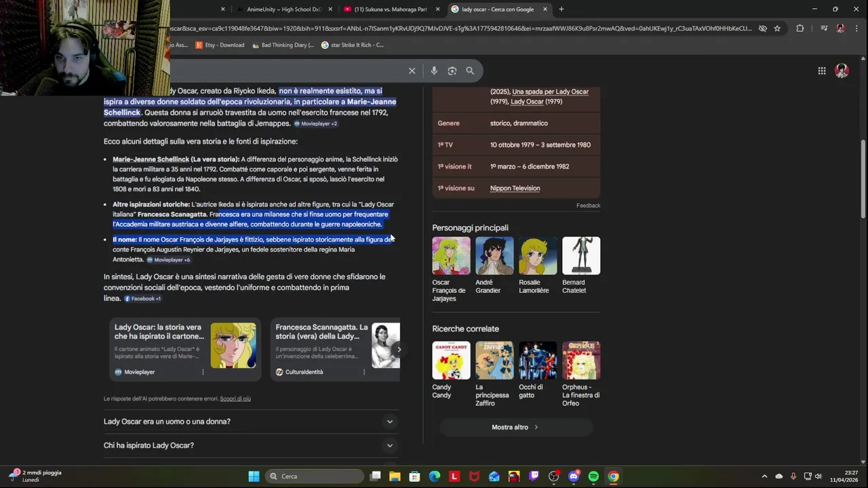Expand the "Mostra altro" related searches
Image resolution: width=868 pixels, height=488 pixels.
(515, 428)
